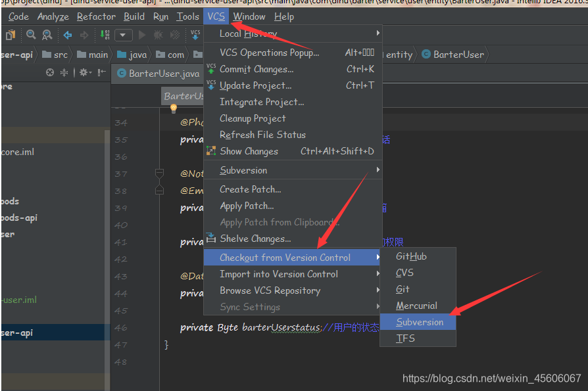Select core.iml in project tree
The width and height of the screenshot is (588, 391).
click(x=18, y=152)
